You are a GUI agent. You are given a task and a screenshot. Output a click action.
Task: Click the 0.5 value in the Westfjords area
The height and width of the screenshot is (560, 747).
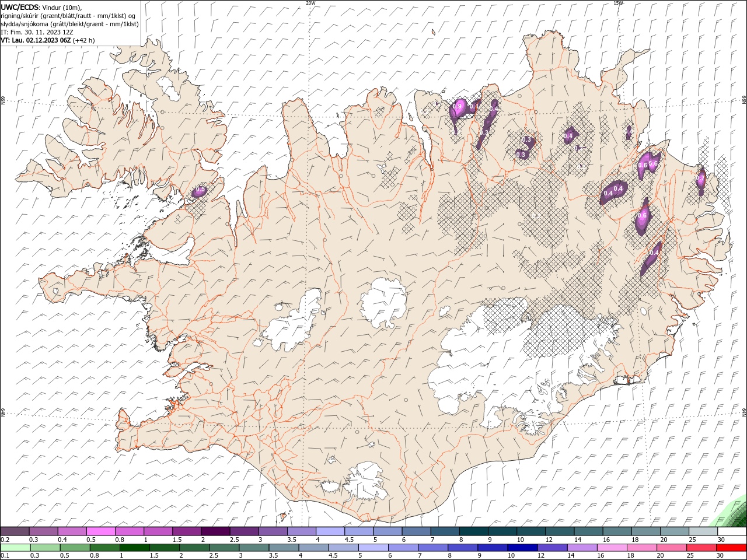(x=200, y=190)
